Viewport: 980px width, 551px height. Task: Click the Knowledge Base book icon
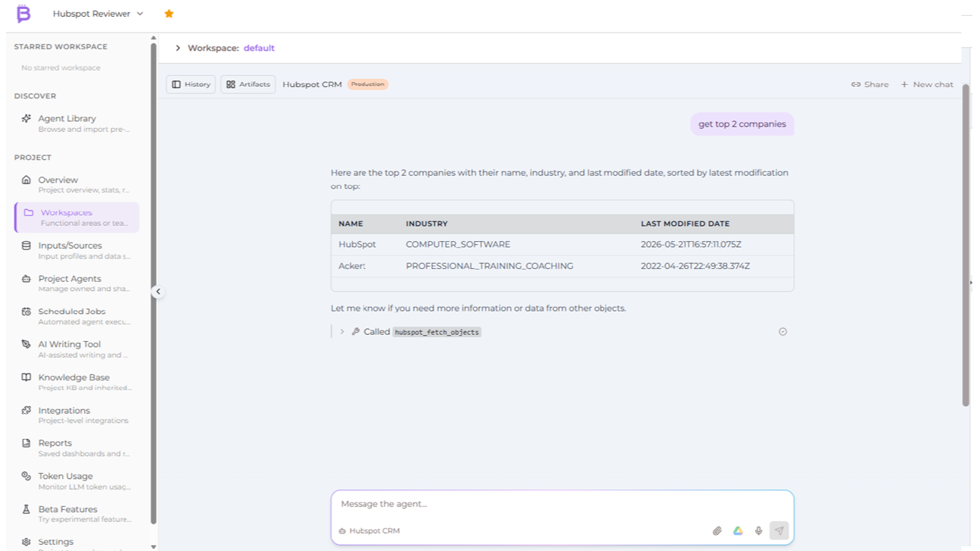[27, 377]
